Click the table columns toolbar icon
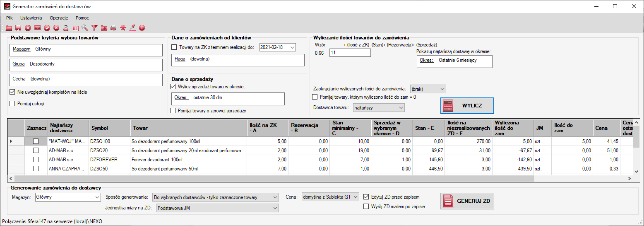Viewport: 644px width, 226px height. [x=75, y=28]
